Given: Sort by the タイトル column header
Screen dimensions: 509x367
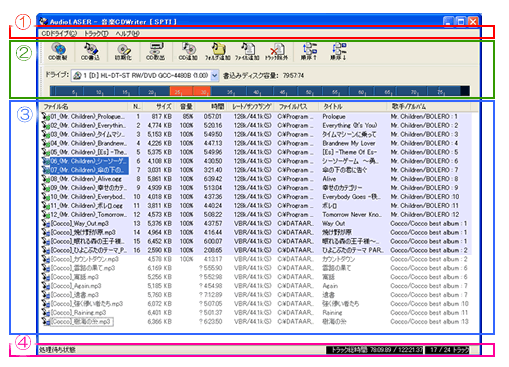Looking at the screenshot, I should point(353,107).
